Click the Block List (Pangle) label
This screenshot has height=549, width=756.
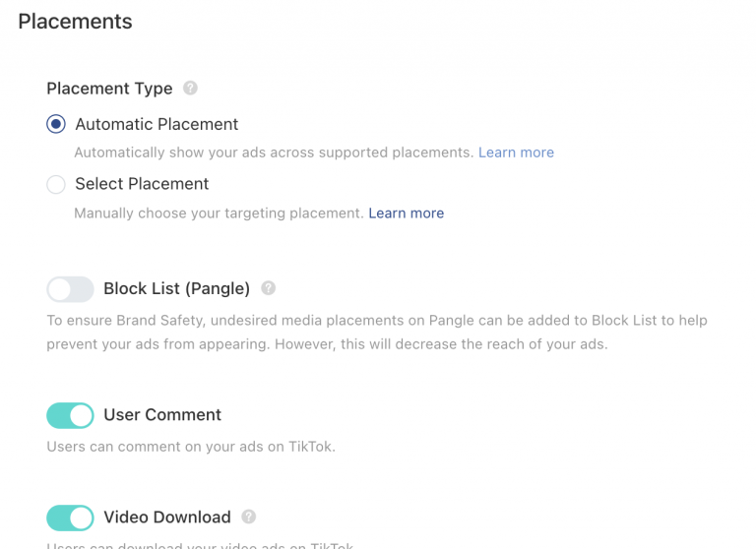pos(176,289)
